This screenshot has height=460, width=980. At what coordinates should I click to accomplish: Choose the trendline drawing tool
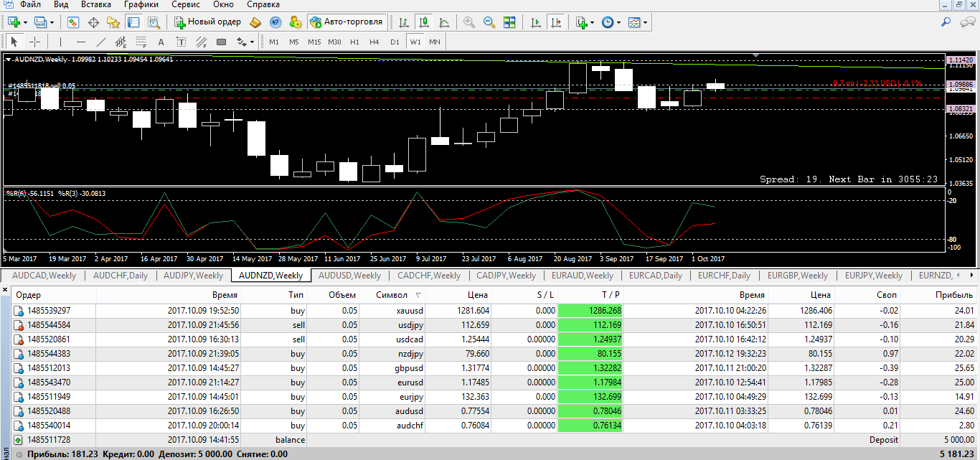[101, 42]
